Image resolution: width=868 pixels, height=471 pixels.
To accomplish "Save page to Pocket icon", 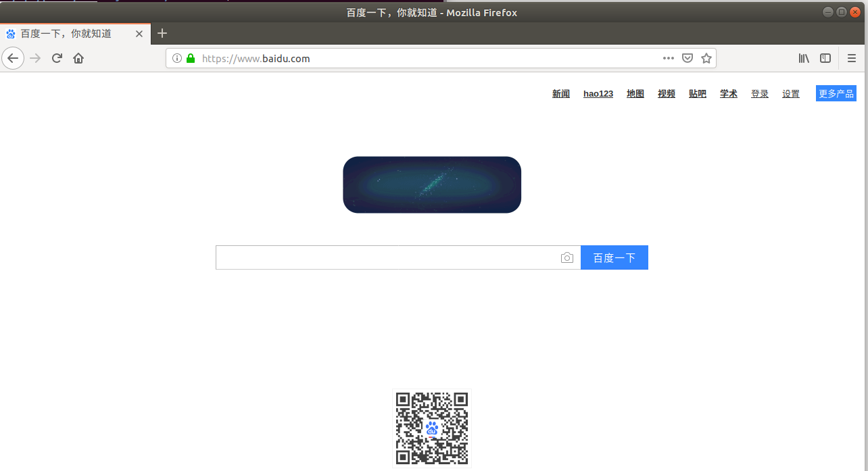I will coord(688,58).
